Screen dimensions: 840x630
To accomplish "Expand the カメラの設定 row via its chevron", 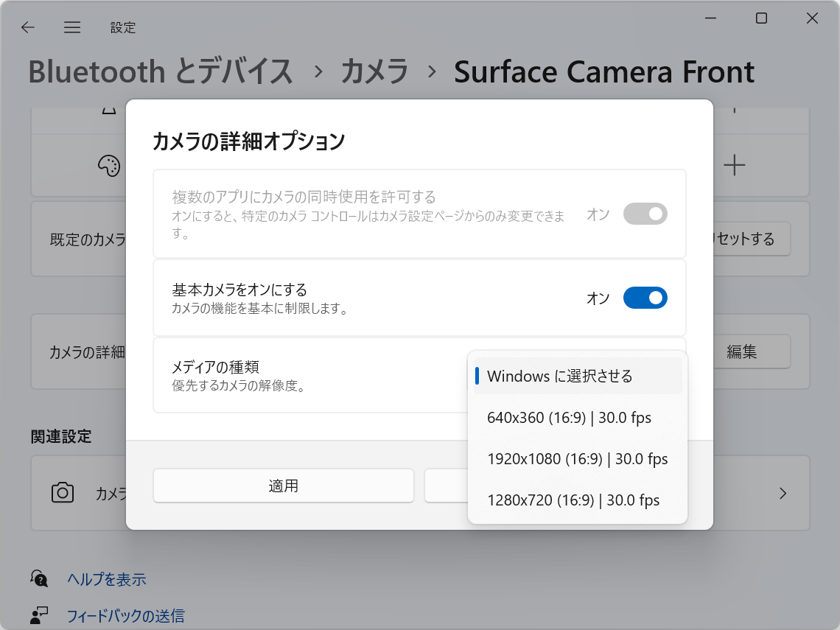I will point(783,493).
